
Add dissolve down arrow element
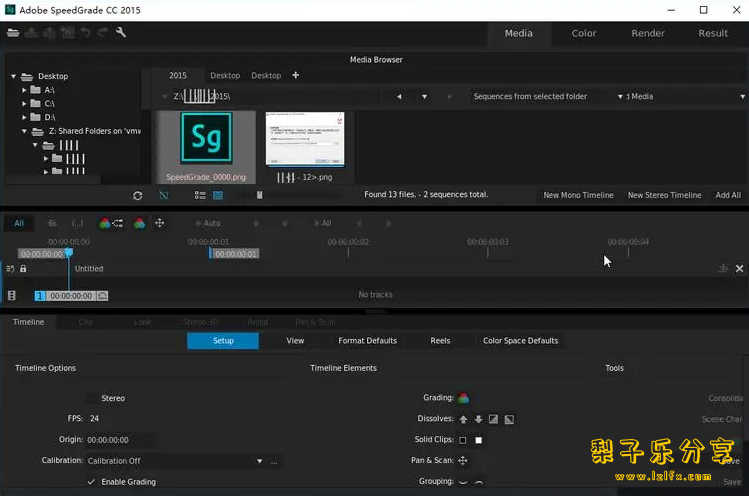(x=479, y=419)
